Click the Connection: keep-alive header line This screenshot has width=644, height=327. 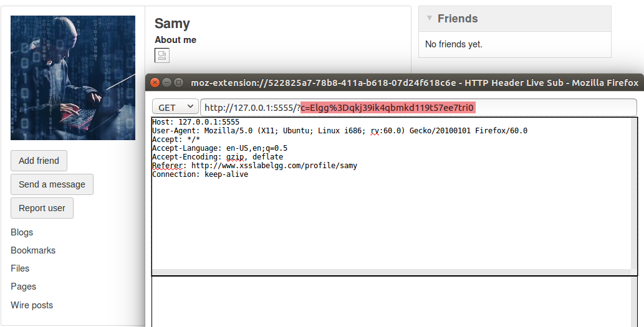(200, 174)
